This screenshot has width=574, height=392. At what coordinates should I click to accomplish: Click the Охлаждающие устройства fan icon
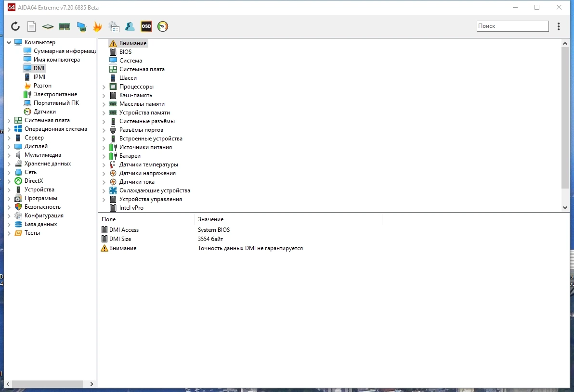[113, 190]
